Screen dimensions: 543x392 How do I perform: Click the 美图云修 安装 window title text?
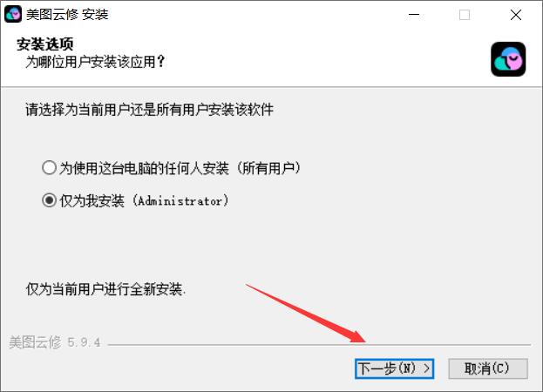pos(67,15)
